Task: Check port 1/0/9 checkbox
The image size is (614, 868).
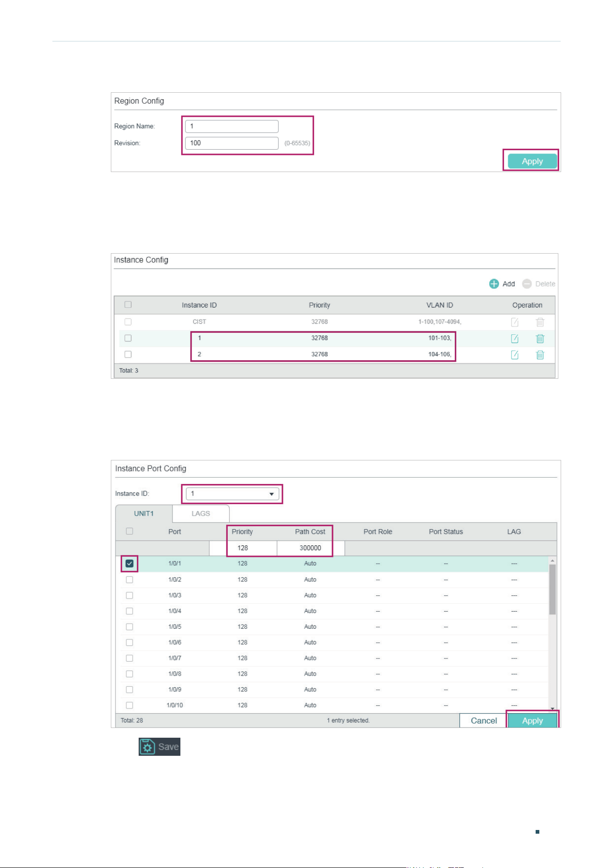Action: (x=129, y=689)
